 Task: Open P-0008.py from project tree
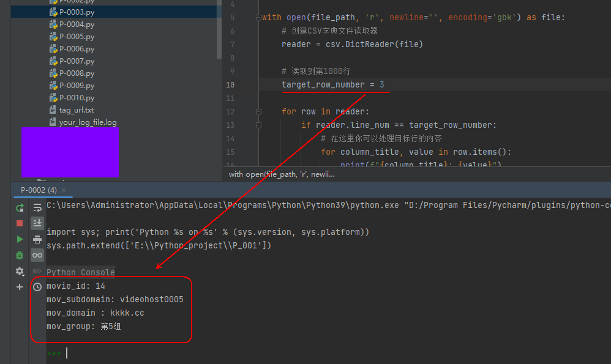tap(77, 73)
